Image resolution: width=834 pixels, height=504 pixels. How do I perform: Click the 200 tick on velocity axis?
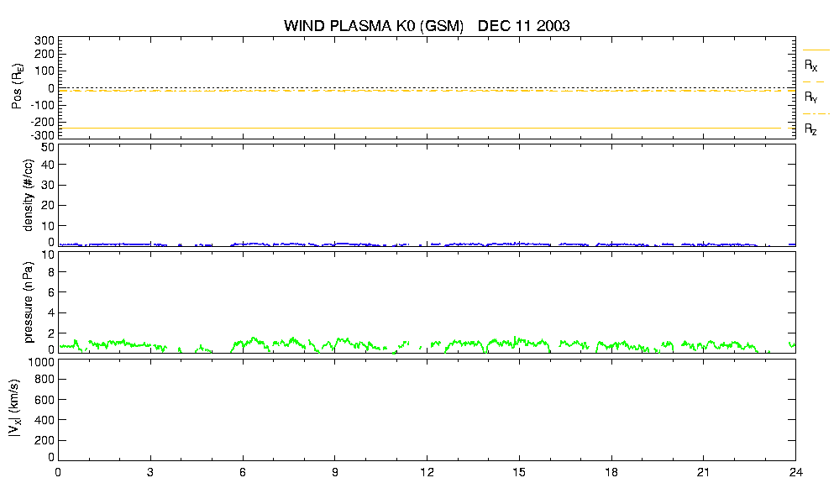point(45,441)
